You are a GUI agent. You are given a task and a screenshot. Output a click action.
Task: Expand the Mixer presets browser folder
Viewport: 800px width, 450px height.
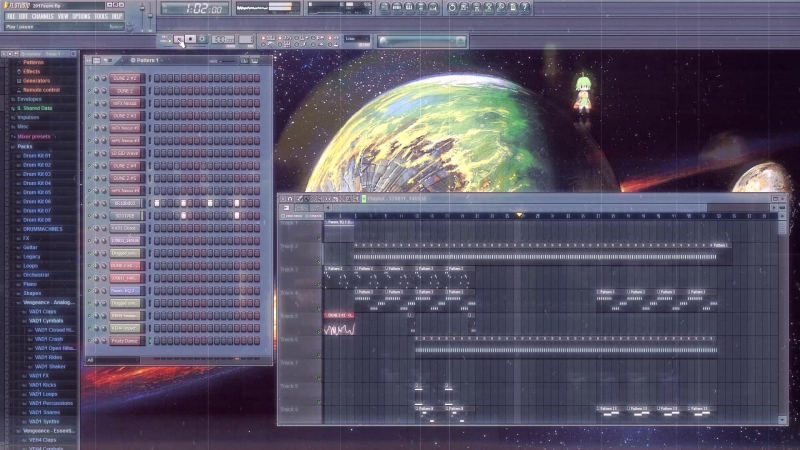[x=34, y=137]
